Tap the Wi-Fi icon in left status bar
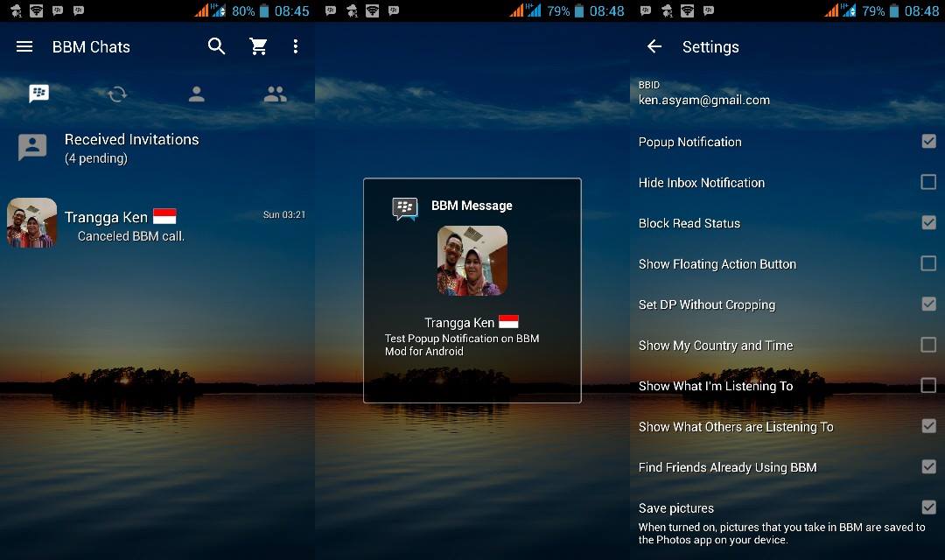Viewport: 945px width, 560px height. pyautogui.click(x=36, y=10)
